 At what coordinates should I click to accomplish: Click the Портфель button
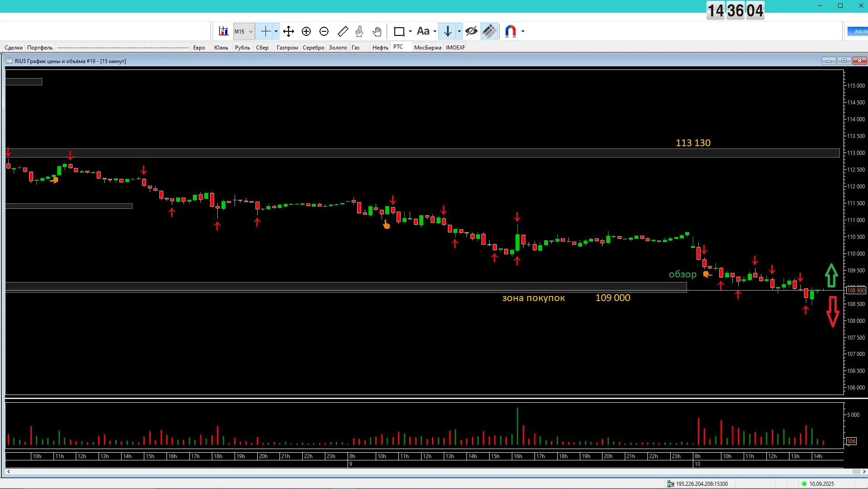click(40, 47)
